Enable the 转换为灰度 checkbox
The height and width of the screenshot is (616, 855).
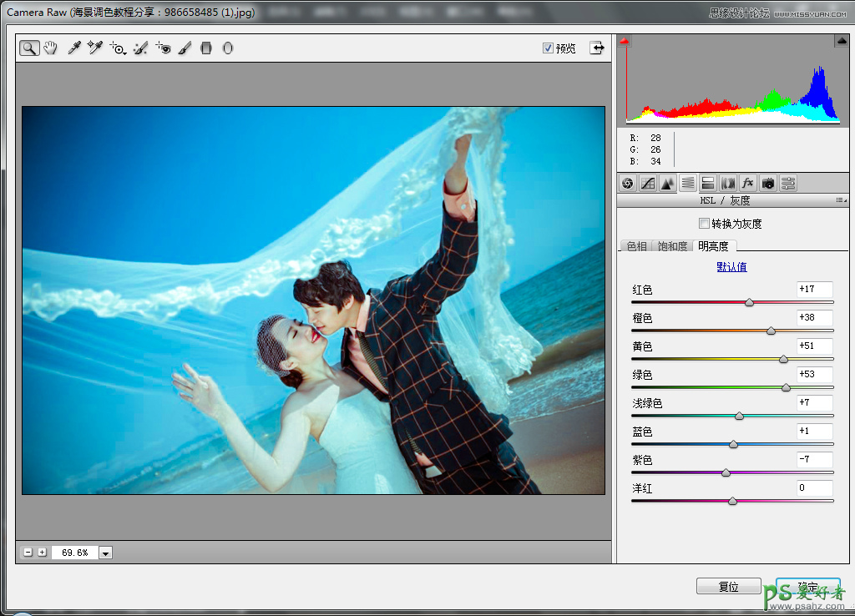704,224
